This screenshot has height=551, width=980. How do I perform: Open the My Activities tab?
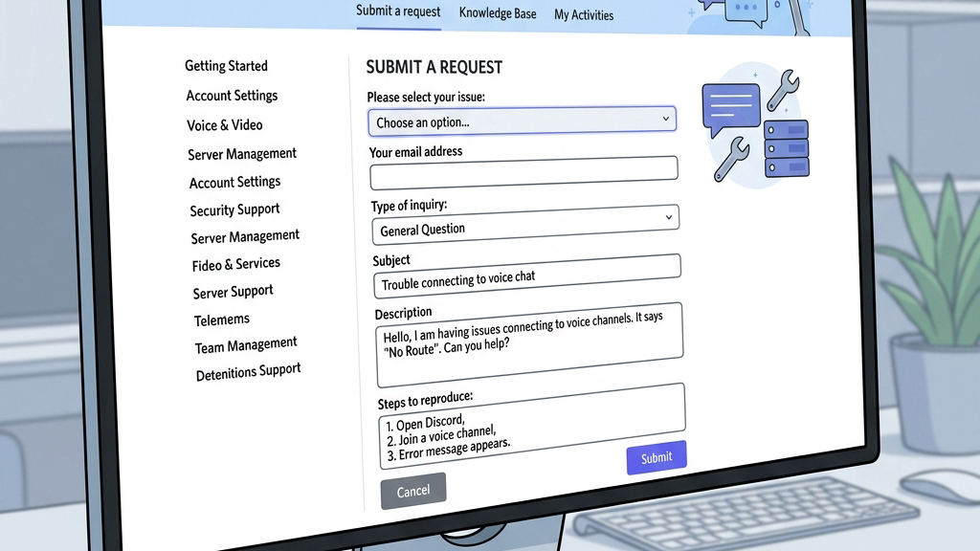[584, 14]
